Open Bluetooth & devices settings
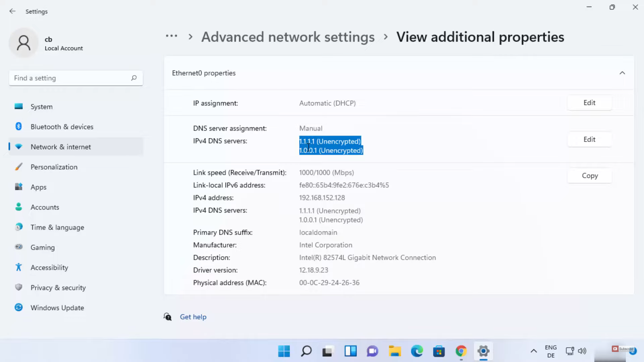This screenshot has width=644, height=362. point(62,127)
